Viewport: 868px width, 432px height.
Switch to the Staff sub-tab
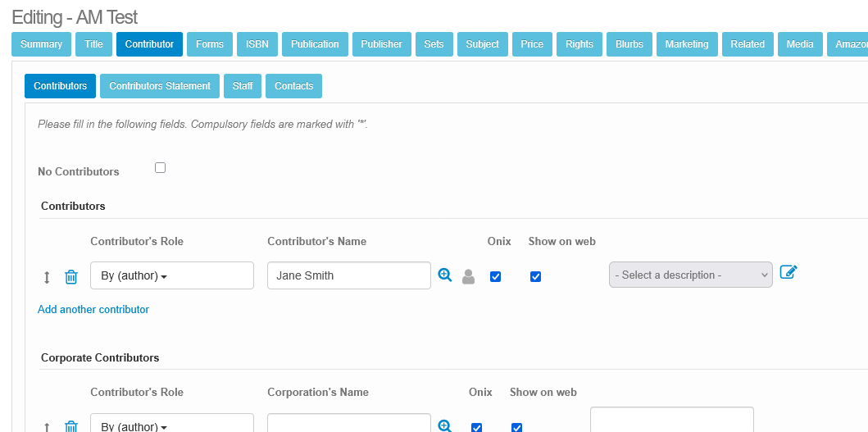point(243,86)
